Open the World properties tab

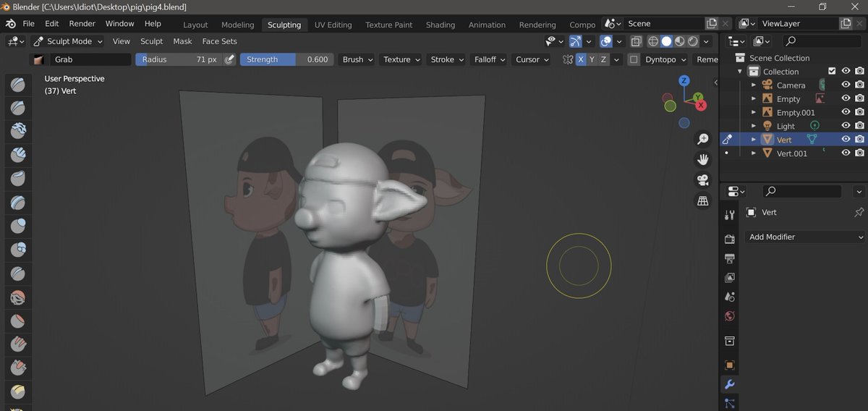[729, 316]
